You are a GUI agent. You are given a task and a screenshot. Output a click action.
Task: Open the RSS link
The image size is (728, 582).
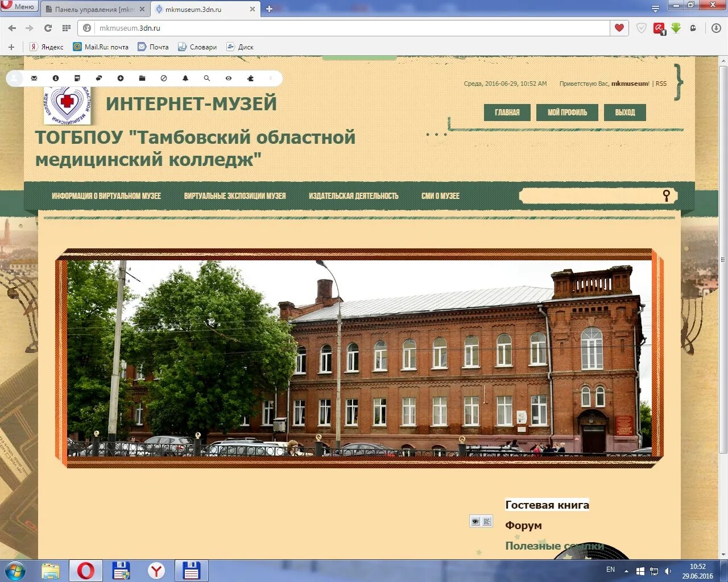(661, 84)
